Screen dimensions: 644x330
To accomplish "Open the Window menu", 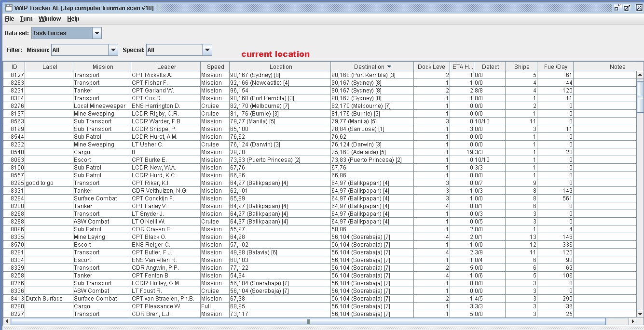I will point(50,19).
